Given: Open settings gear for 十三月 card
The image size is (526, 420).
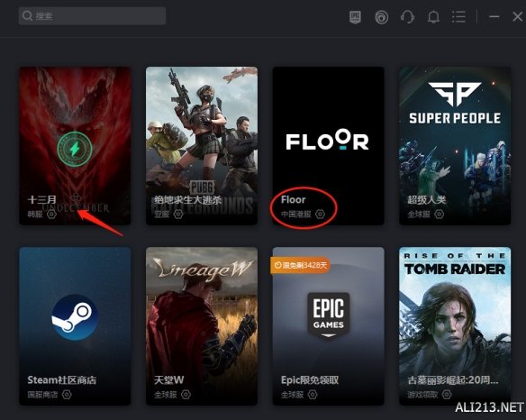Looking at the screenshot, I should coord(51,214).
